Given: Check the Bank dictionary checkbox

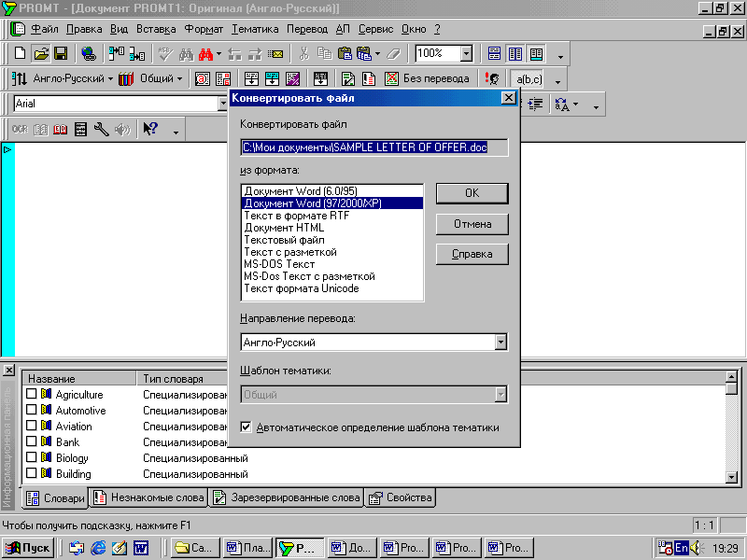Looking at the screenshot, I should (32, 441).
